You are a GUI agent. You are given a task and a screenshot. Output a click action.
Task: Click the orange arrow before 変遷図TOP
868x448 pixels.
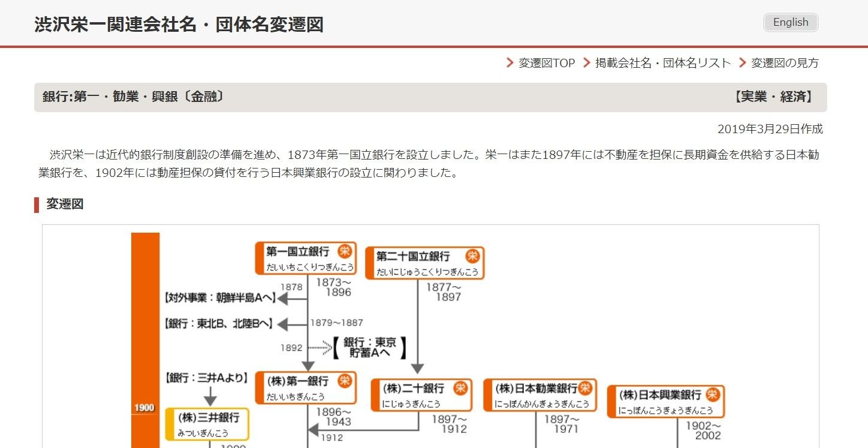[510, 63]
